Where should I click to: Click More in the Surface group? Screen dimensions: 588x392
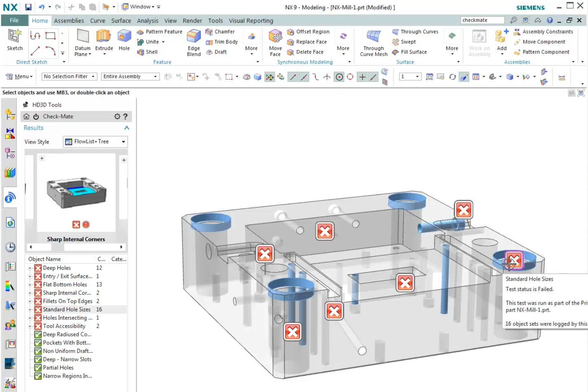(452, 42)
